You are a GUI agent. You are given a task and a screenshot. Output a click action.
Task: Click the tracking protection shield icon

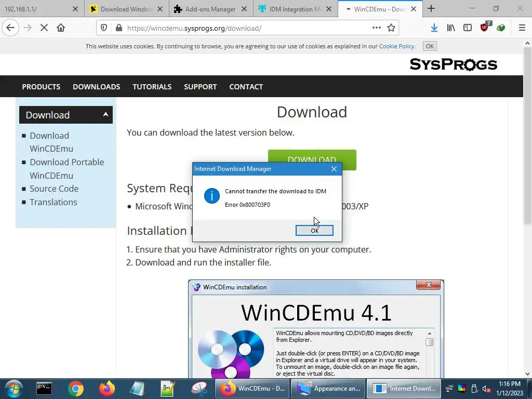pos(104,28)
